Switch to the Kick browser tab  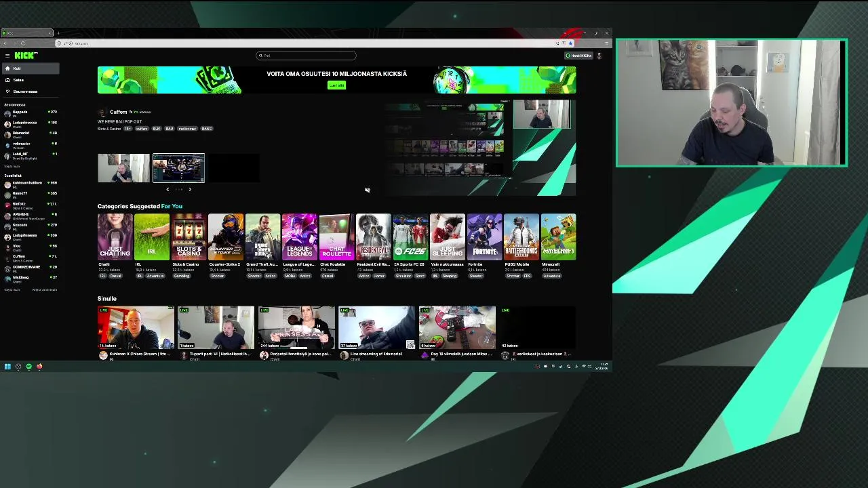[x=26, y=33]
